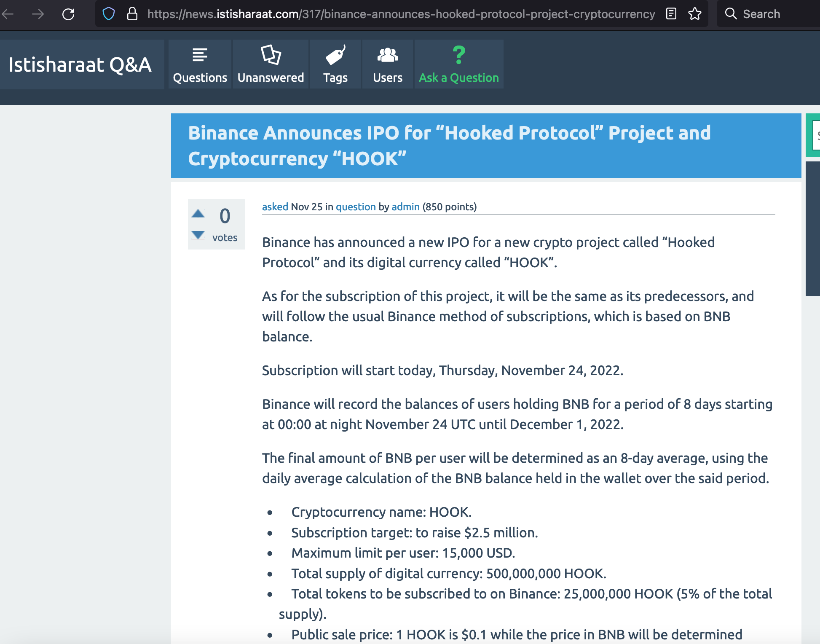Click the 'Nov 25' date text
The image size is (820, 644).
pyautogui.click(x=307, y=207)
